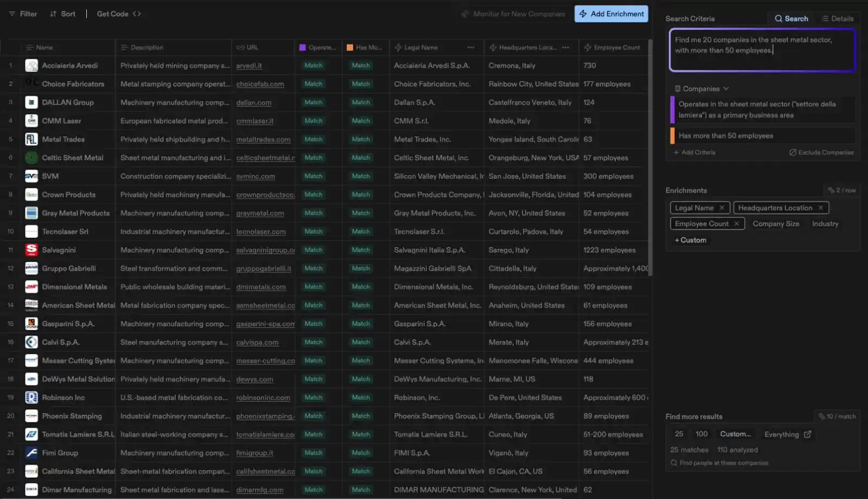868x499 pixels.
Task: Select Crown Products row name
Action: [68, 195]
